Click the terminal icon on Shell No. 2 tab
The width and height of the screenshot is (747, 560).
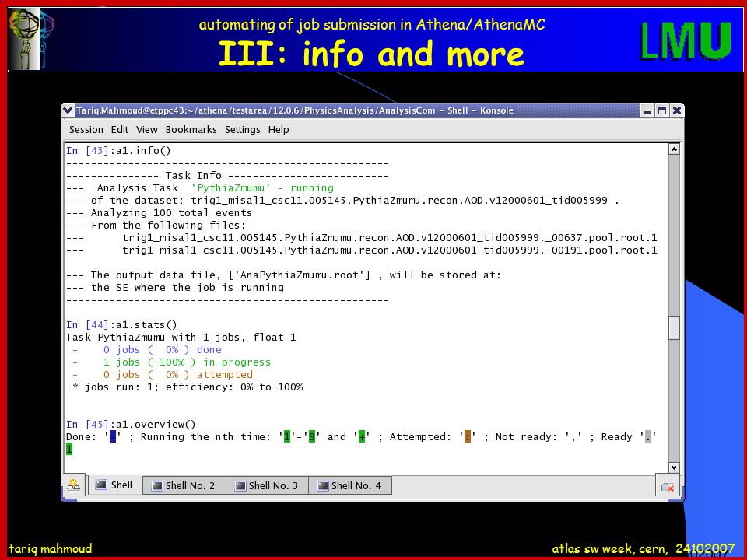pos(157,485)
